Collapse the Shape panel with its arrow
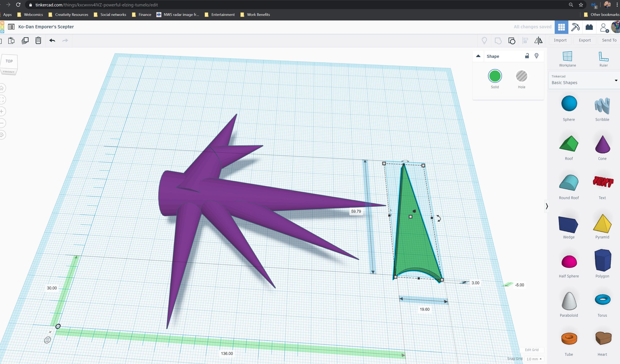Viewport: 620px width, 364px height. click(478, 56)
